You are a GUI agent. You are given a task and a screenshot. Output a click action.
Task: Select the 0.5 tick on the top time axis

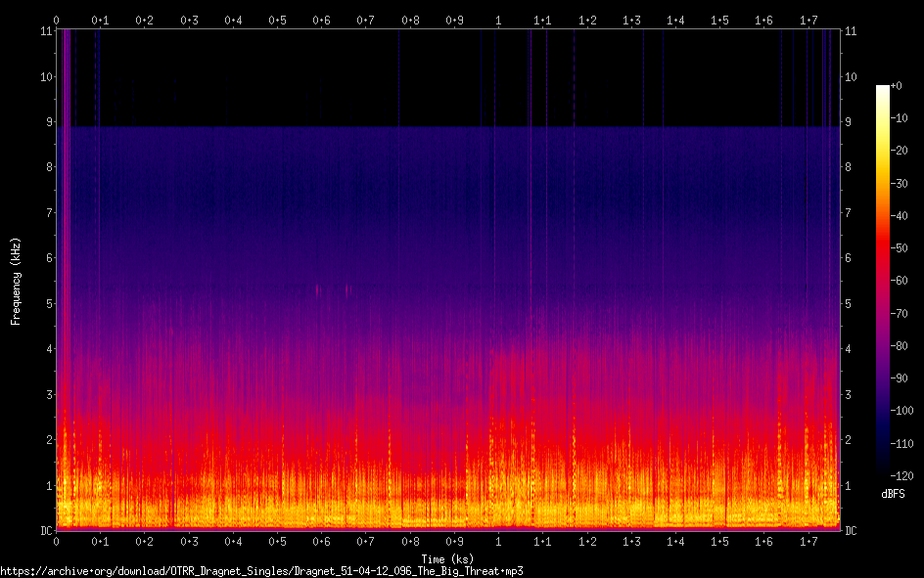pyautogui.click(x=278, y=20)
